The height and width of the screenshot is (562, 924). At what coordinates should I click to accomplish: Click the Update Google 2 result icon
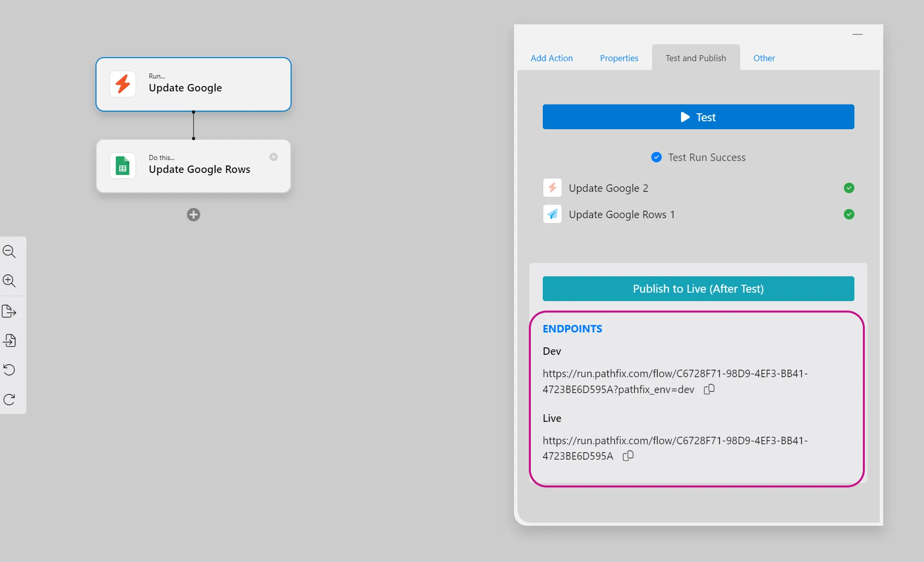[x=552, y=188]
